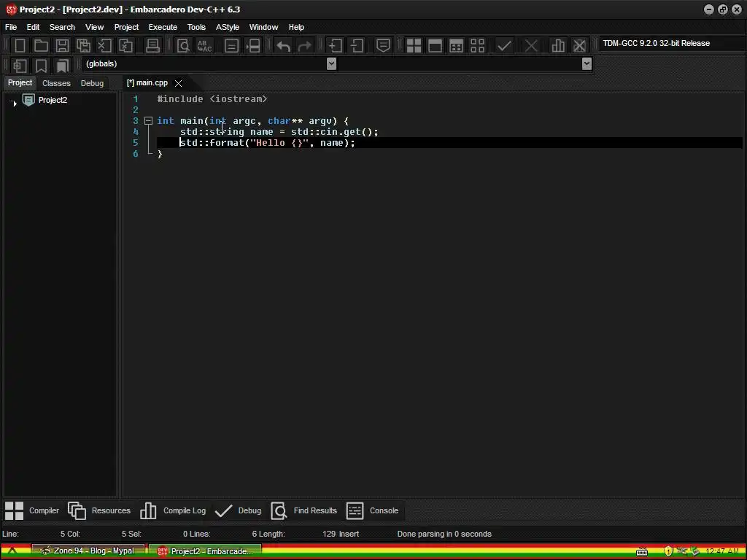Click the keyboard icon in system tray

642,552
